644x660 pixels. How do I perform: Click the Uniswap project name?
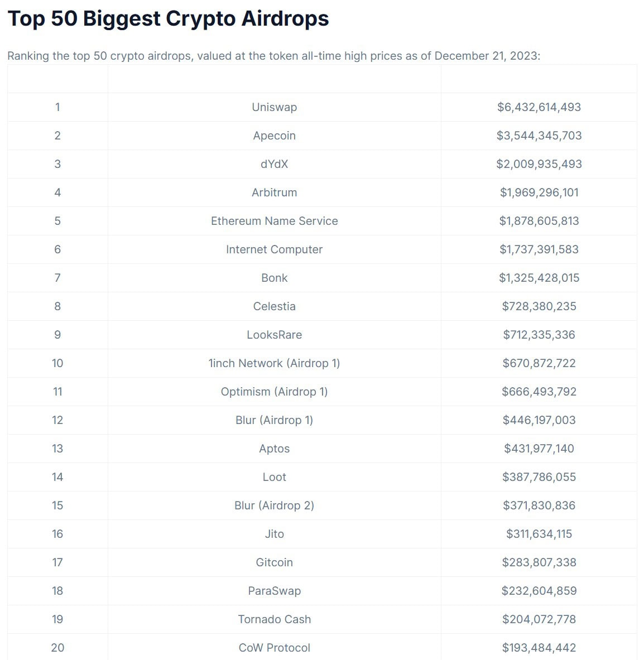coord(274,107)
